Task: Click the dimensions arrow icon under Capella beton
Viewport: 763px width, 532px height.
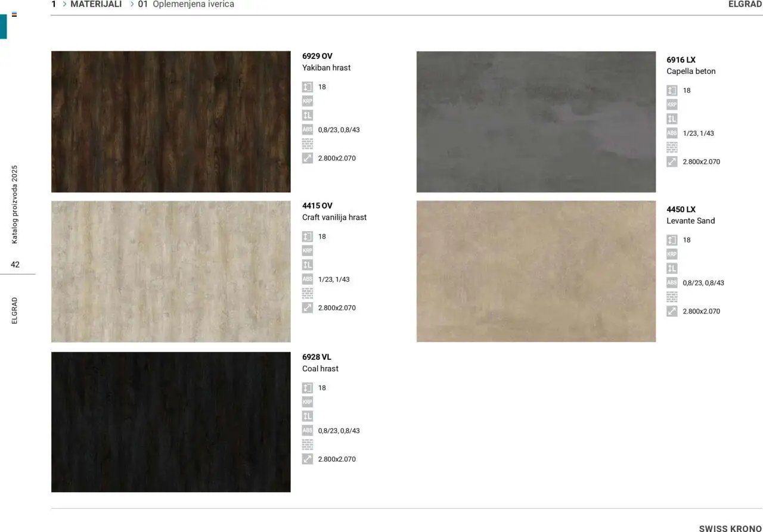Action: coord(672,162)
